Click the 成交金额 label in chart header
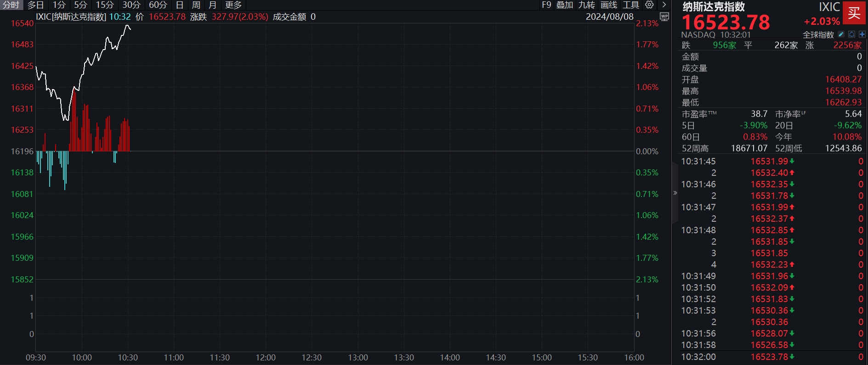Screen dimensions: 868x365 tap(289, 17)
